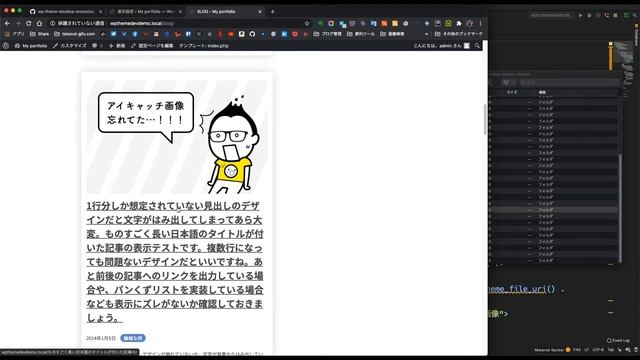Viewport: 640px width, 360px height.
Task: Open Search Everywhere in the PhpStorm toolbar
Action: (x=635, y=16)
